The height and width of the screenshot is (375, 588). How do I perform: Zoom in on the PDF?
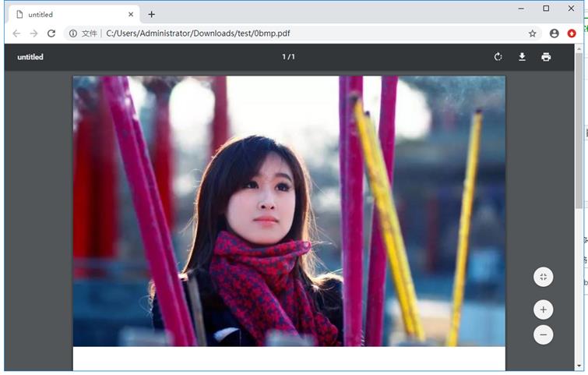[544, 310]
